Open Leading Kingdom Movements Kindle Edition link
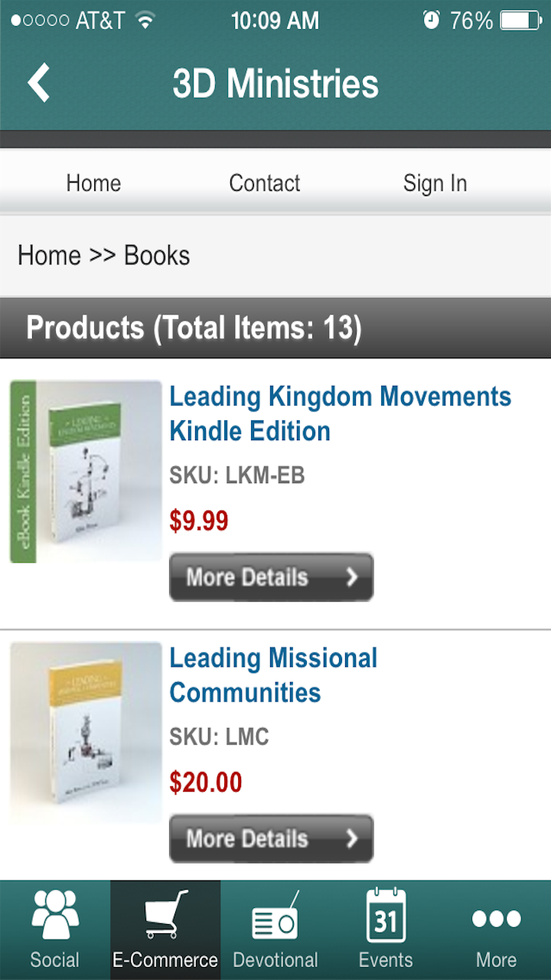Viewport: 551px width, 980px height. coord(340,413)
